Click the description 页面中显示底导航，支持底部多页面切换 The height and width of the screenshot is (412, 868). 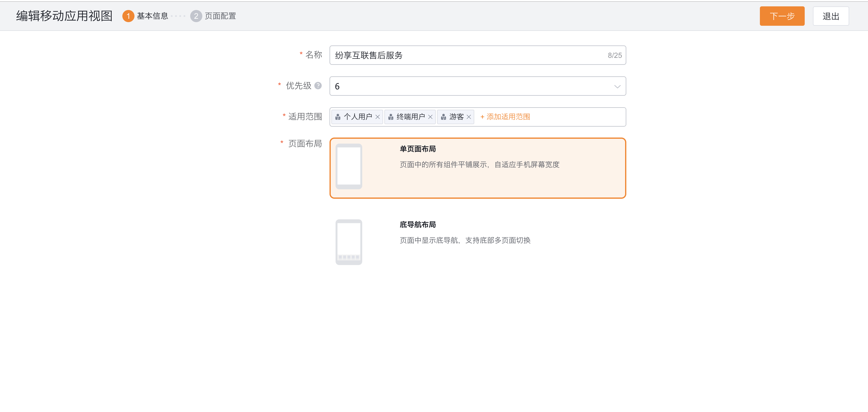point(465,241)
